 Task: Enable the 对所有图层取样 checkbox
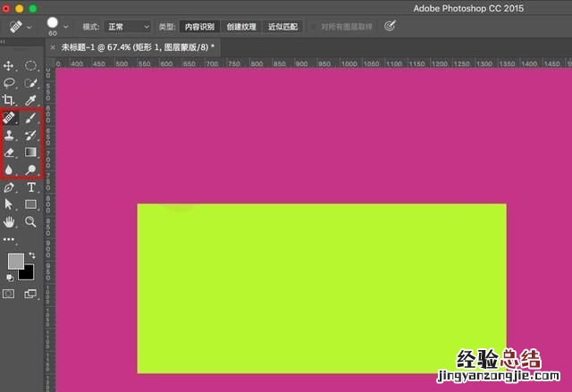pos(313,27)
